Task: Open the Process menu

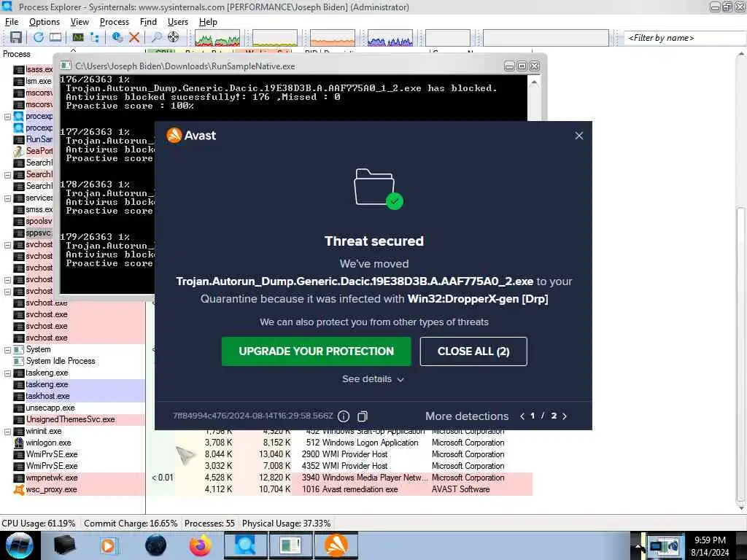Action: [115, 22]
